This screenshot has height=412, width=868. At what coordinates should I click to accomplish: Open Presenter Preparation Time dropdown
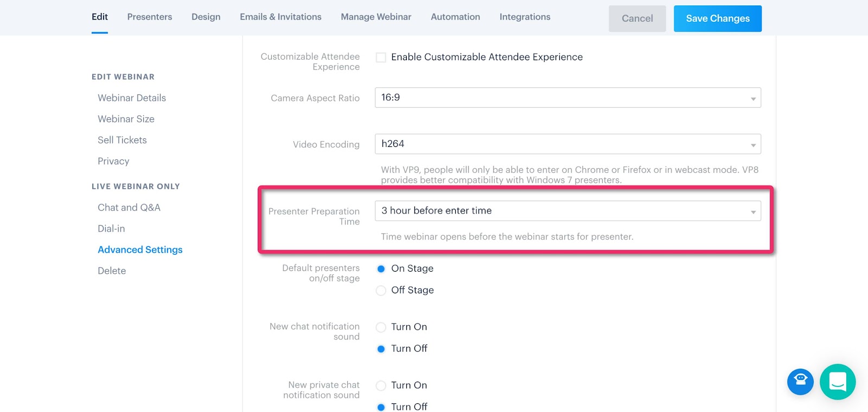567,211
